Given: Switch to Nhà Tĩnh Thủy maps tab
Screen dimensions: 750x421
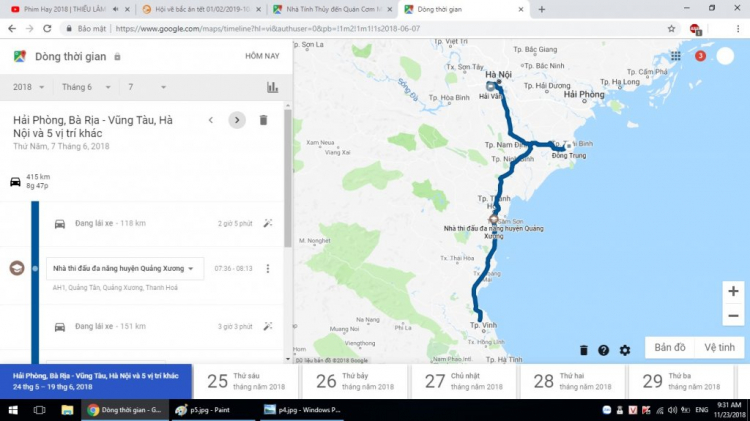Looking at the screenshot, I should 330,9.
